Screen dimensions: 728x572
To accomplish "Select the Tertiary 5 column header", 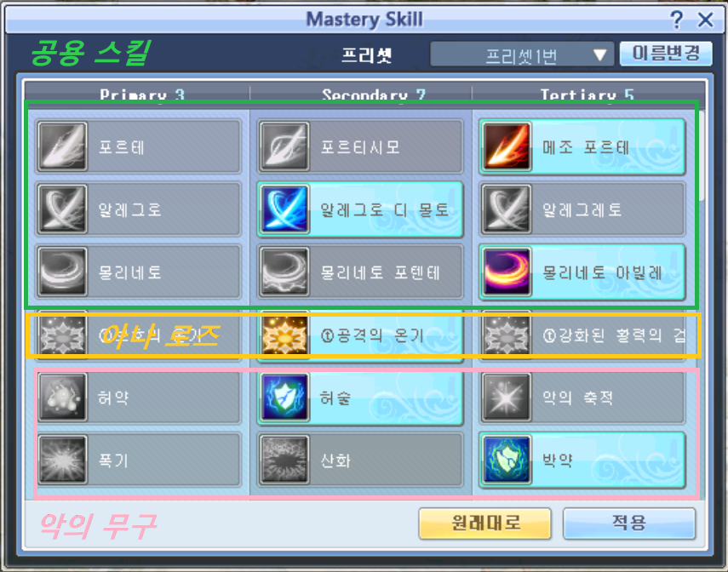I will [587, 94].
